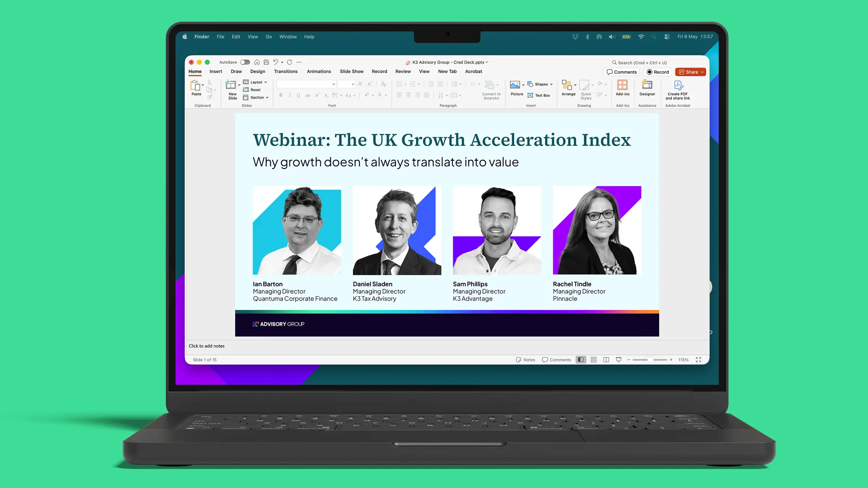Toggle Subscript formatting
This screenshot has height=488, width=868.
(x=326, y=95)
